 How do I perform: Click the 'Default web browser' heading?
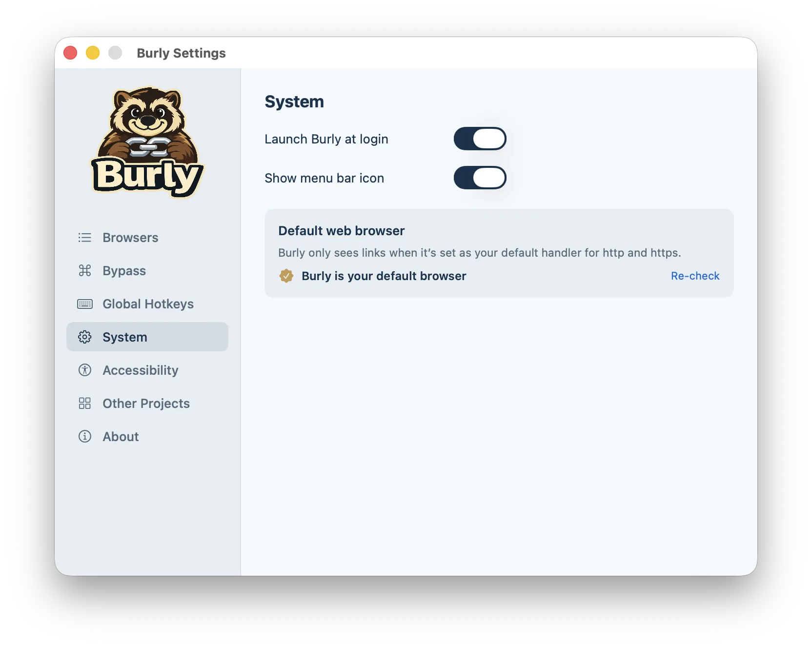tap(342, 231)
